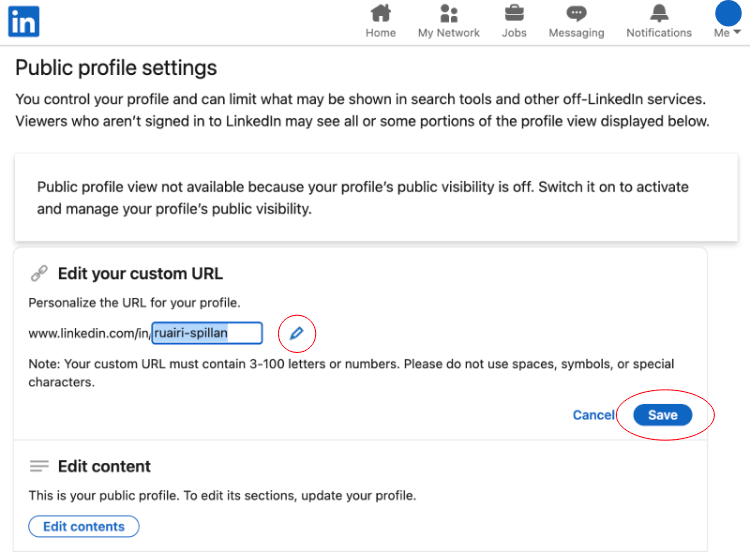The height and width of the screenshot is (552, 750).
Task: Click into the custom URL text field
Action: [207, 333]
